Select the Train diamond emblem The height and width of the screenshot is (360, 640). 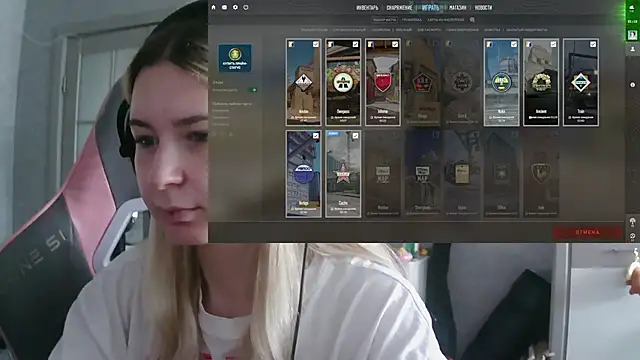tap(580, 82)
